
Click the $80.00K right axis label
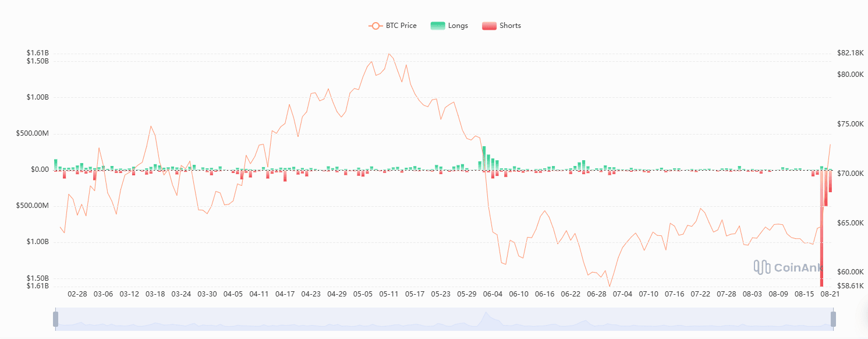point(851,75)
